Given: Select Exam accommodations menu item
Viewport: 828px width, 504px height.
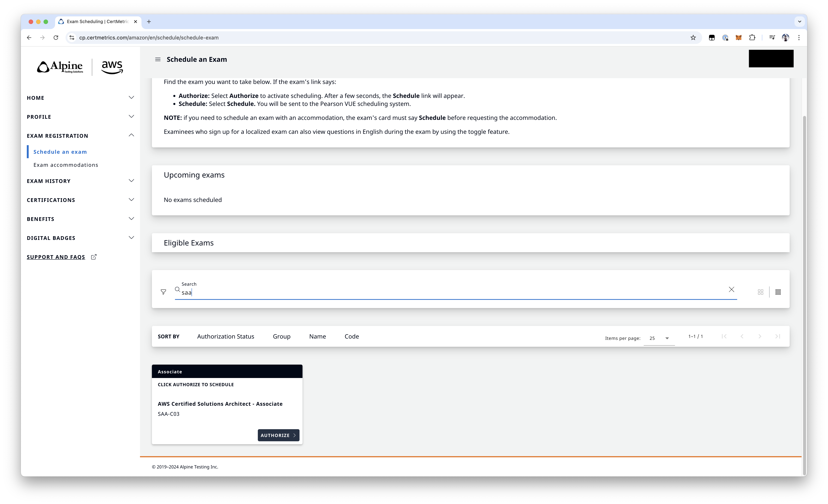Looking at the screenshot, I should click(66, 165).
